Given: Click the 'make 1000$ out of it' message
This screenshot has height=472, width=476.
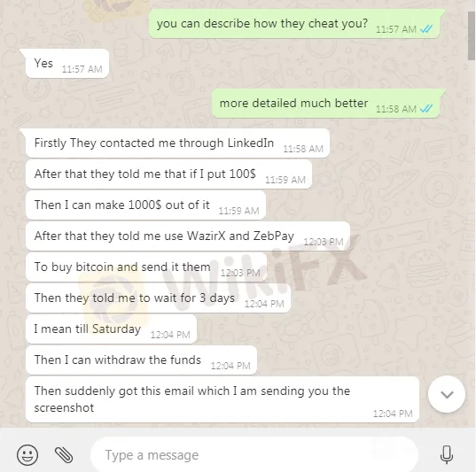Looking at the screenshot, I should tap(145, 205).
